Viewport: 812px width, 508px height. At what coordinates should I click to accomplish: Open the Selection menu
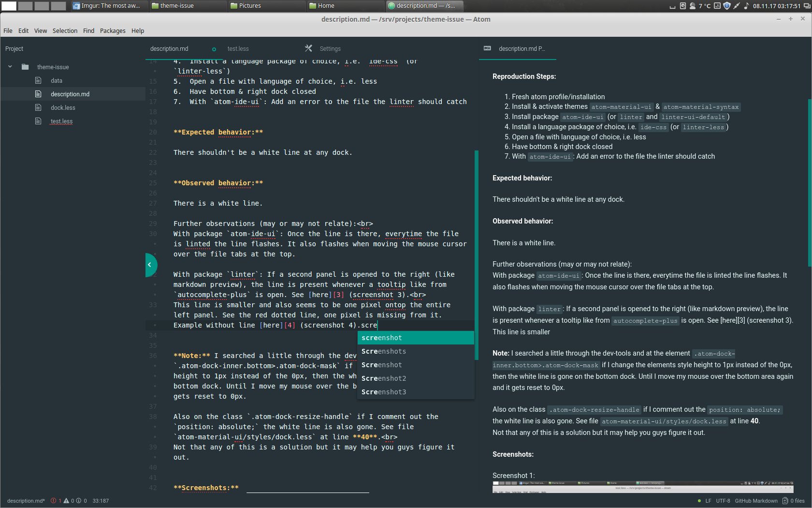pos(65,30)
